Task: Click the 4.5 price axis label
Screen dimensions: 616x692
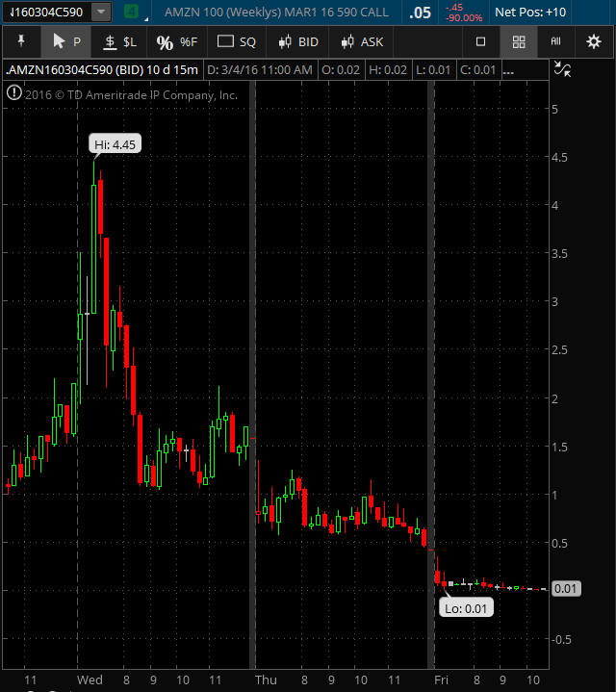Action: [x=559, y=157]
